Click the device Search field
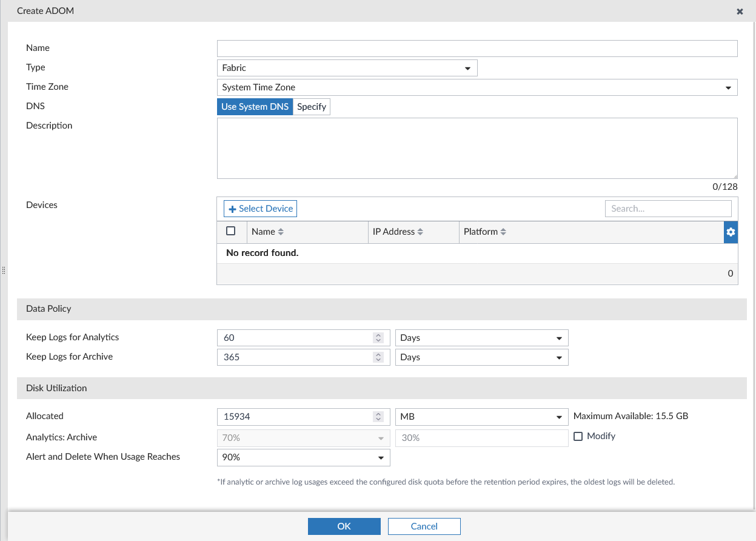The height and width of the screenshot is (541, 756). pos(667,208)
